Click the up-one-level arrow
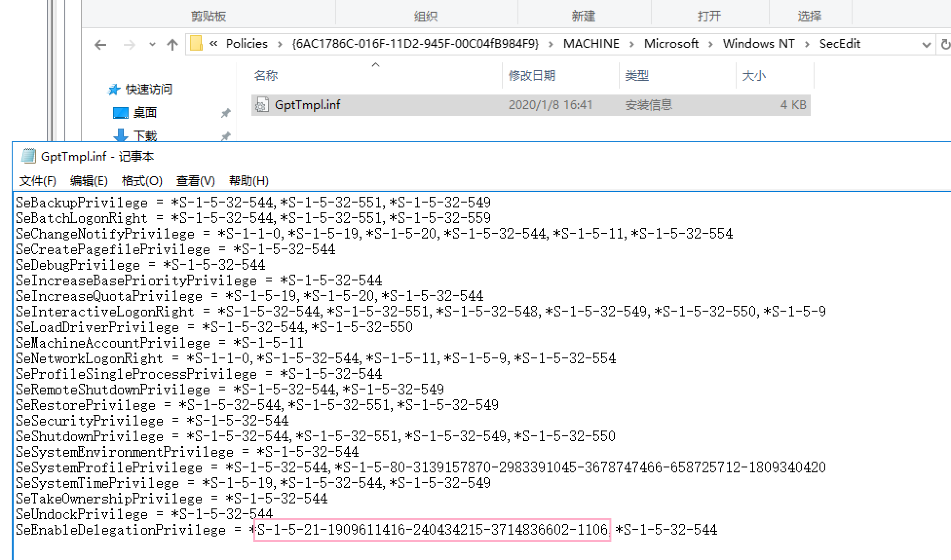 [x=172, y=45]
